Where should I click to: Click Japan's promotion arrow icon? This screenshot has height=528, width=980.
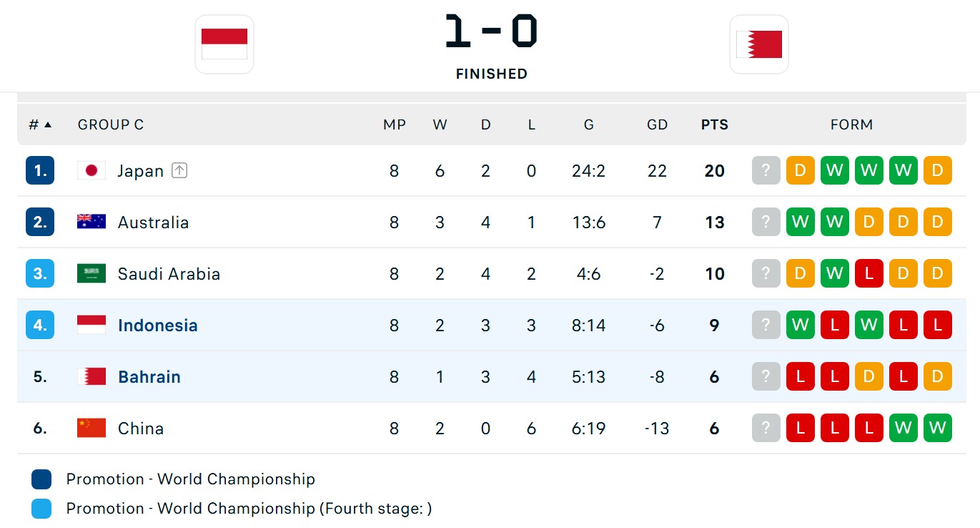[x=179, y=170]
